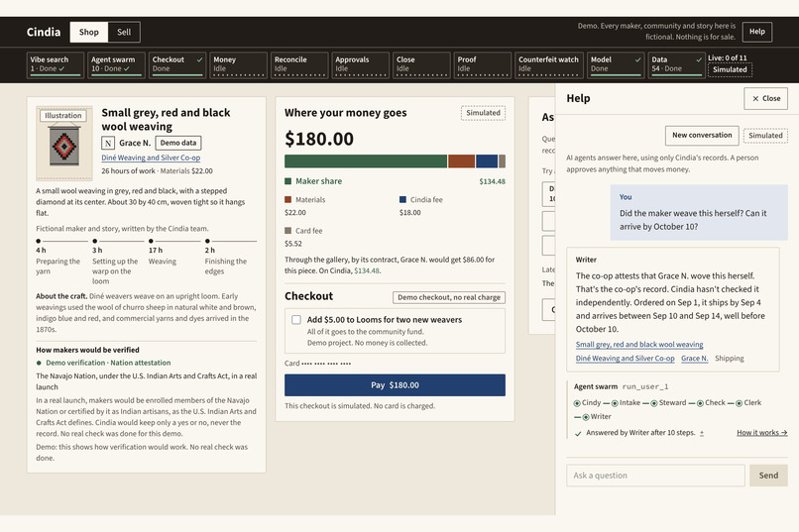Open the Money stage tile
Viewport: 799px width, 532px height.
(x=239, y=64)
